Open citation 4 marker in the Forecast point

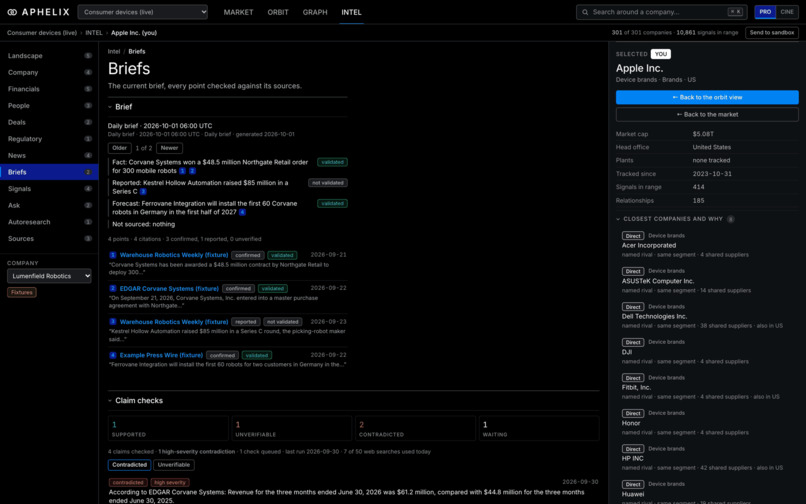242,212
